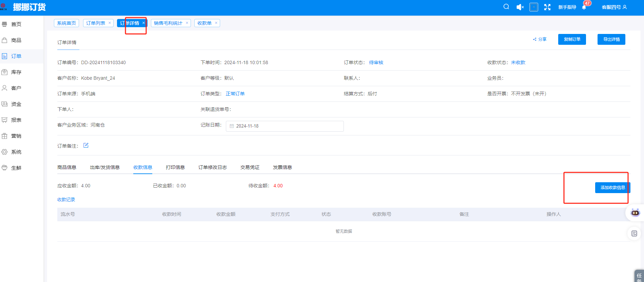This screenshot has height=282, width=644.
Task: Toggle the muted speaker sound icon
Action: coord(520,7)
